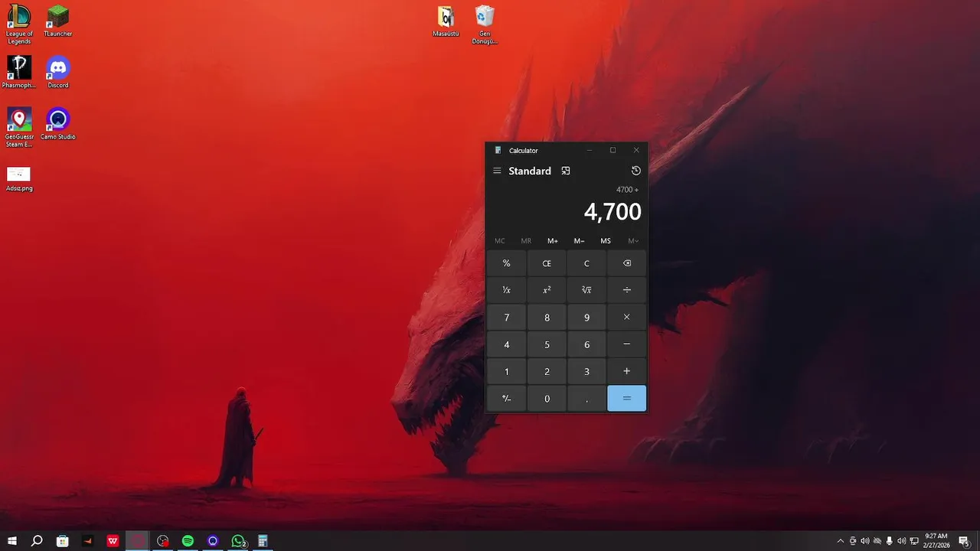Click digit 4 on the keypad
The image size is (980, 551).
(x=506, y=344)
